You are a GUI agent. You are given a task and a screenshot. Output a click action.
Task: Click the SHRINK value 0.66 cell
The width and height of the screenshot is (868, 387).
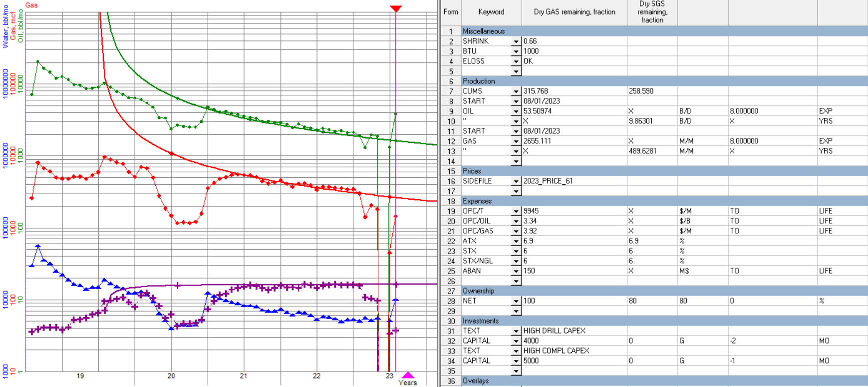point(574,41)
